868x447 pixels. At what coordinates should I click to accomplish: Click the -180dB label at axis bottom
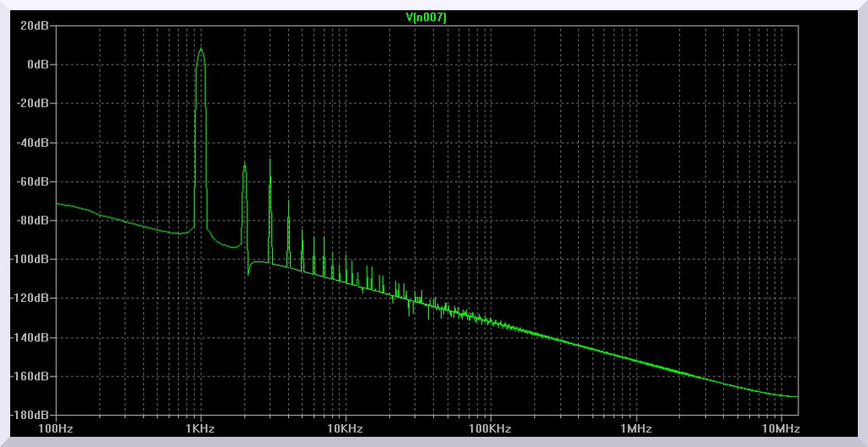tap(32, 416)
